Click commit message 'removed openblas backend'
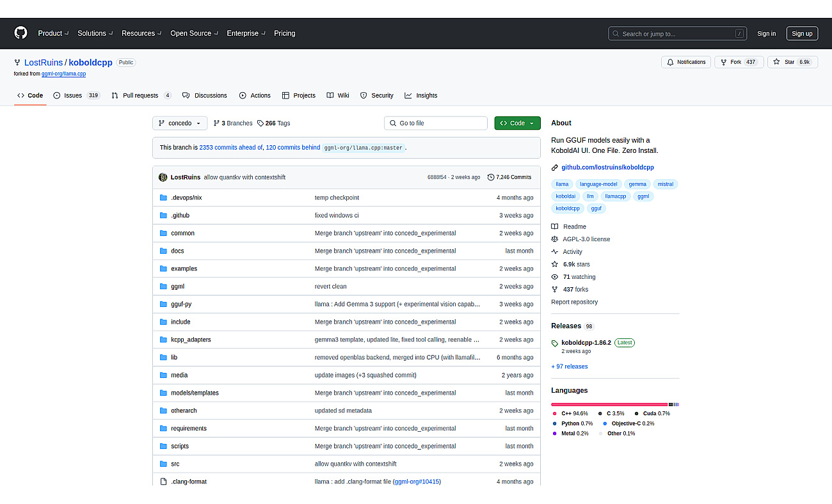 pyautogui.click(x=397, y=358)
